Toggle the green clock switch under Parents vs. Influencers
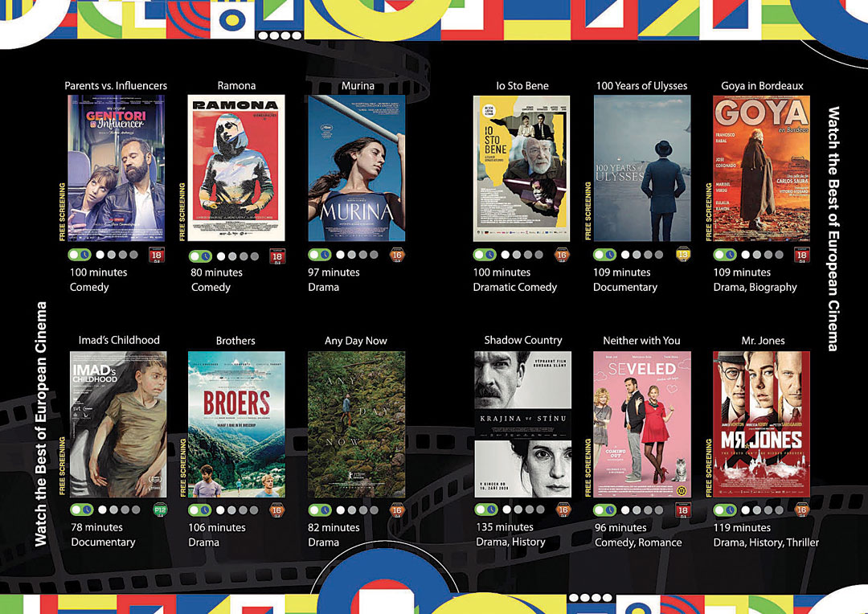 click(80, 255)
